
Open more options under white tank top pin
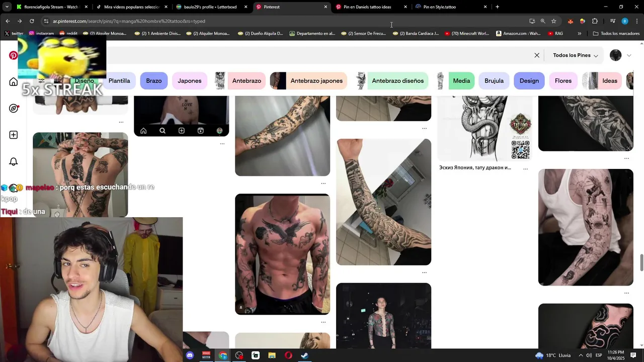[626, 293]
